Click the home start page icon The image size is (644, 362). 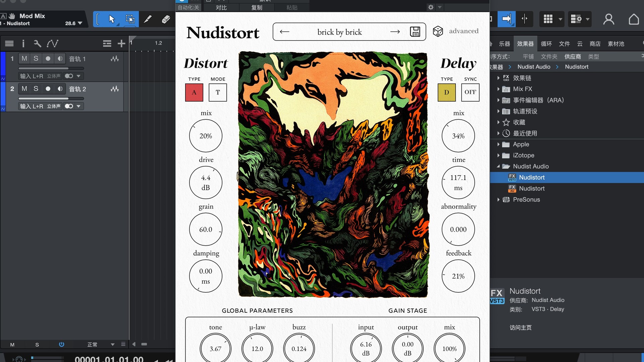pos(634,19)
